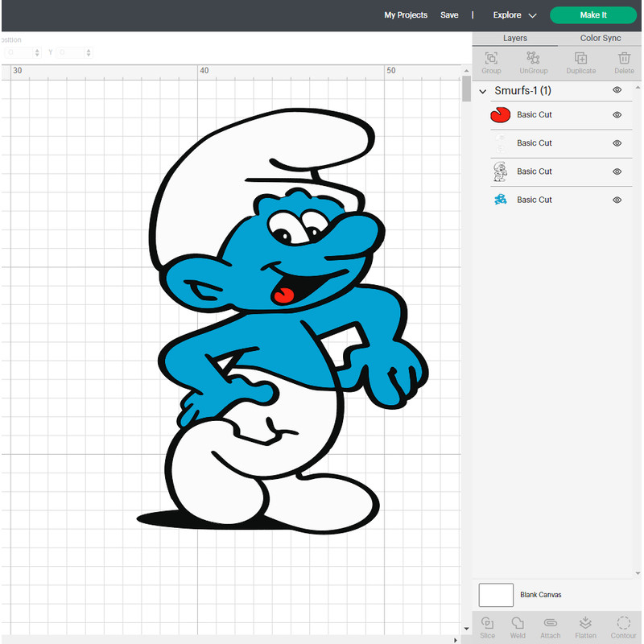This screenshot has width=644, height=644.
Task: Click the Save link
Action: click(x=449, y=14)
